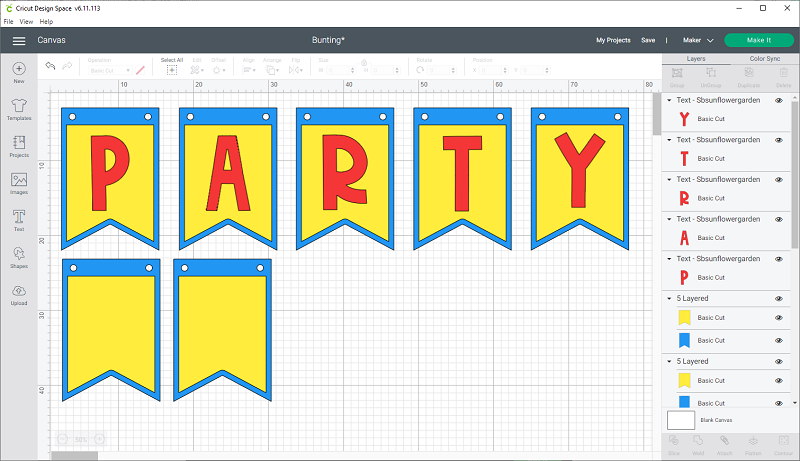The image size is (800, 461).
Task: Hide the letter Y text layer
Action: click(x=779, y=100)
